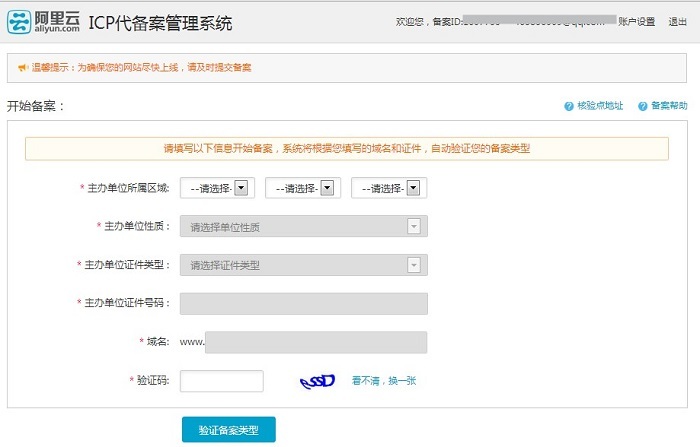Screen dimensions: 700x447
Task: Click the 域名 input field after www.
Action: pyautogui.click(x=315, y=342)
